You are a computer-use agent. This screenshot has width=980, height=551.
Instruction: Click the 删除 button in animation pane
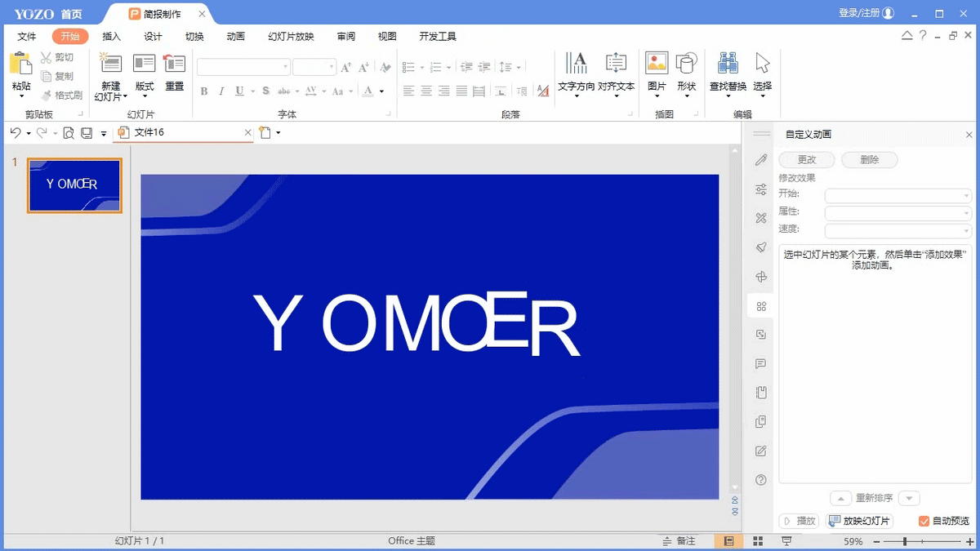pos(869,160)
